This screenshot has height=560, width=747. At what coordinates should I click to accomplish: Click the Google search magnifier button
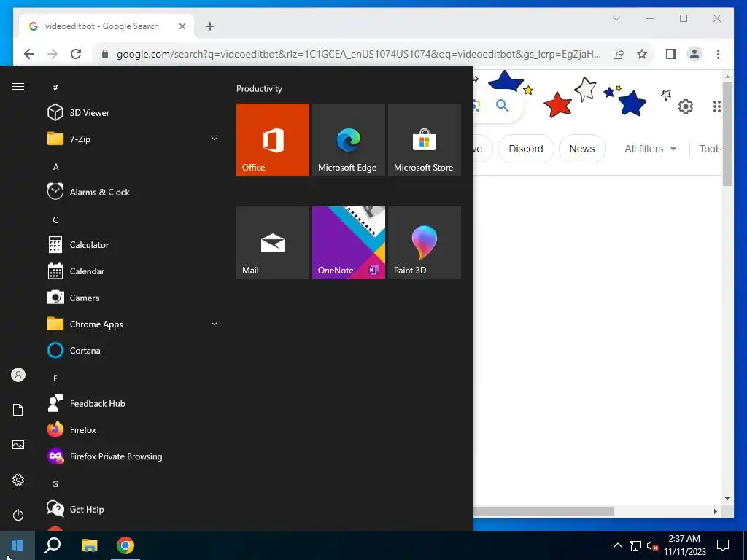coord(502,105)
